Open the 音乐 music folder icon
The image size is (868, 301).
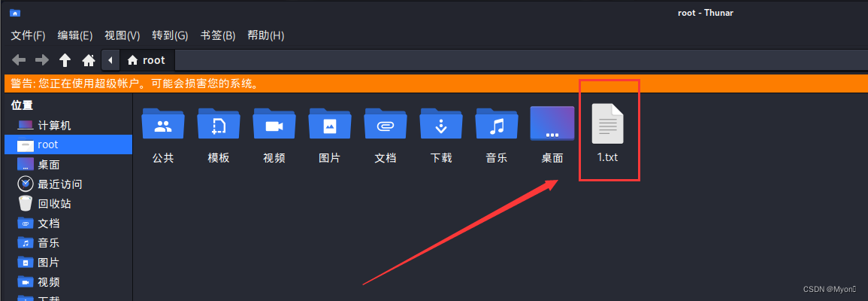tap(497, 123)
